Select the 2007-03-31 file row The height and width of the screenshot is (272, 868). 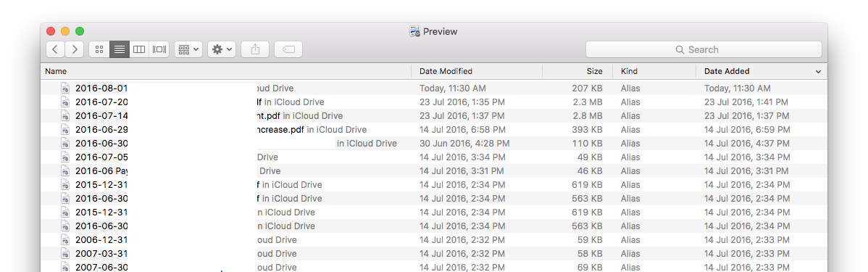pos(434,254)
